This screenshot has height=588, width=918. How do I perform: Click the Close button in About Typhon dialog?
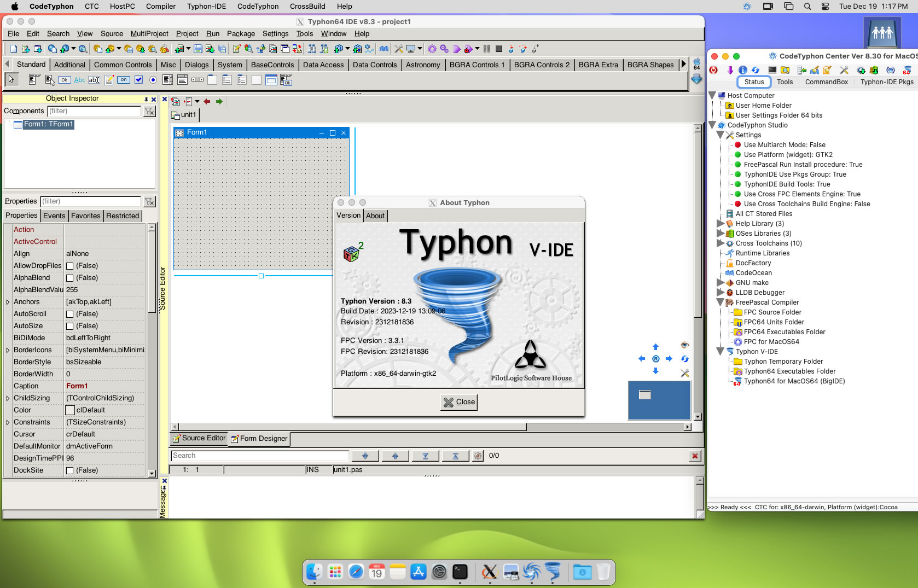[459, 402]
